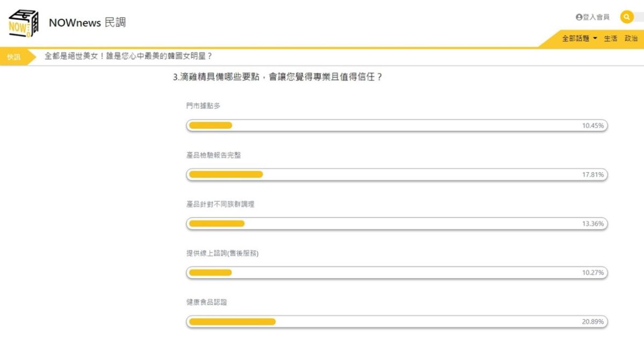Click the 13.36% result progress bar
The height and width of the screenshot is (343, 644).
(397, 224)
